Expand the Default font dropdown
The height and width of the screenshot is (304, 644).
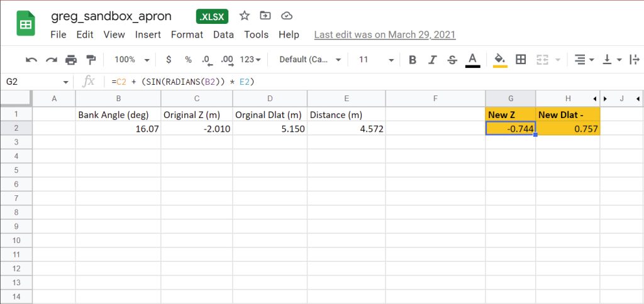(310, 60)
